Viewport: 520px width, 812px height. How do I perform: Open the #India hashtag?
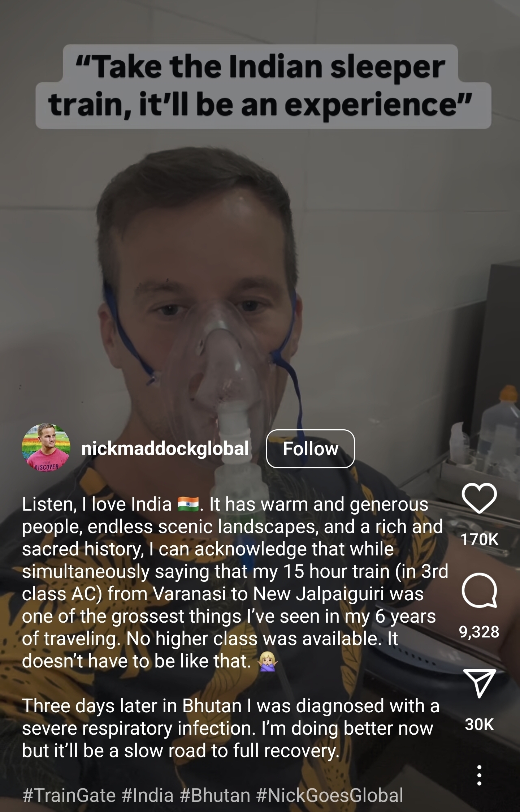pyautogui.click(x=148, y=795)
